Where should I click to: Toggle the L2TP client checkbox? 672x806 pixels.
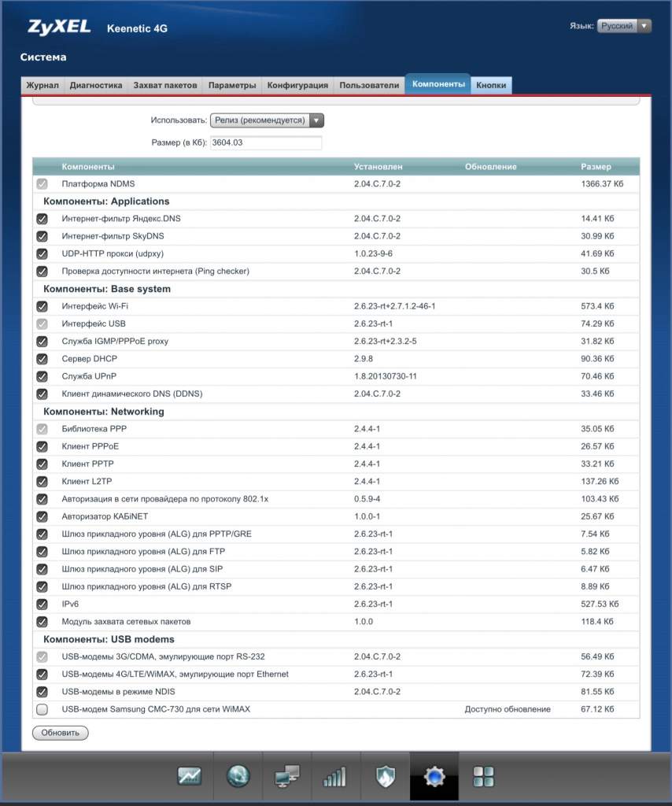click(x=42, y=482)
